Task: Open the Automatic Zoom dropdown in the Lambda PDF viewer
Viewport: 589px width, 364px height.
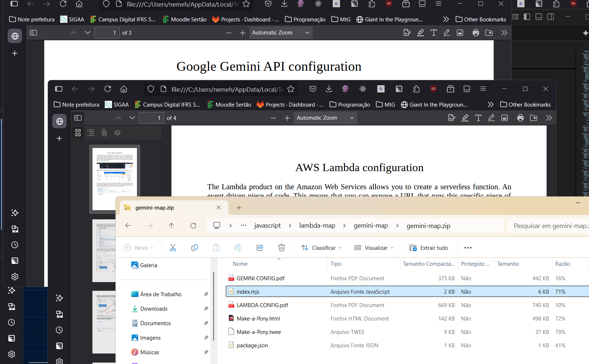Action: point(325,118)
